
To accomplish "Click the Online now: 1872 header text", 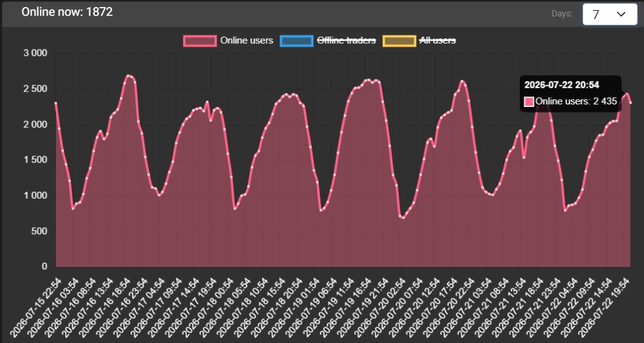I will 67,12.
